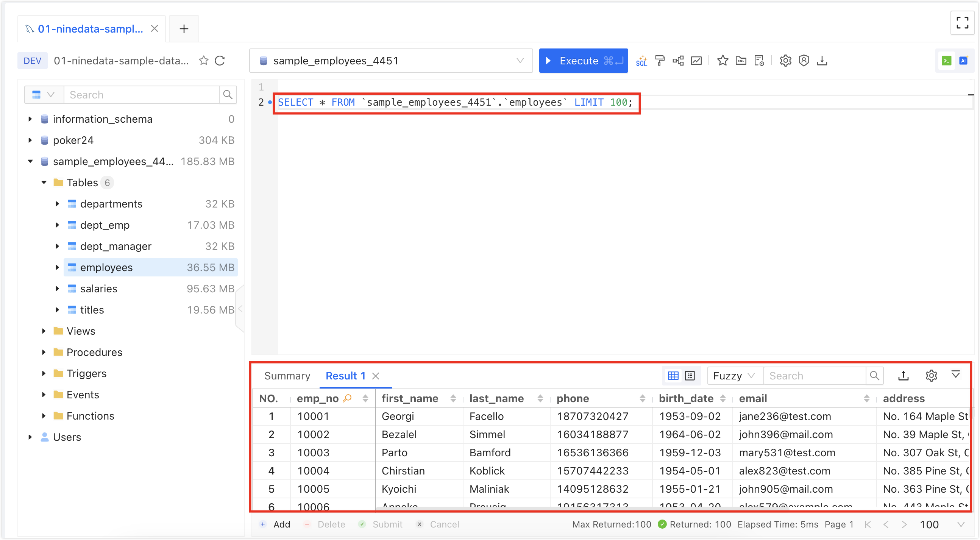This screenshot has width=980, height=540.
Task: Select the salaries table in the tree
Action: (x=150, y=289)
